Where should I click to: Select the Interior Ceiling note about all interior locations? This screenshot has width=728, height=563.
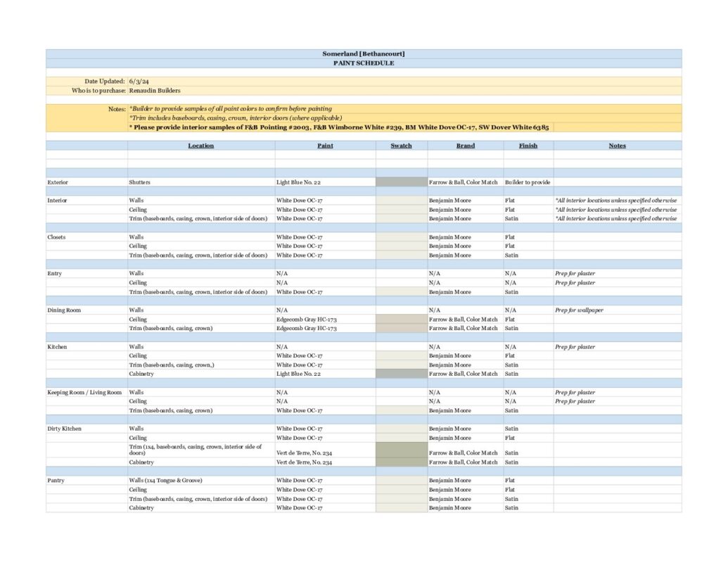pos(615,210)
